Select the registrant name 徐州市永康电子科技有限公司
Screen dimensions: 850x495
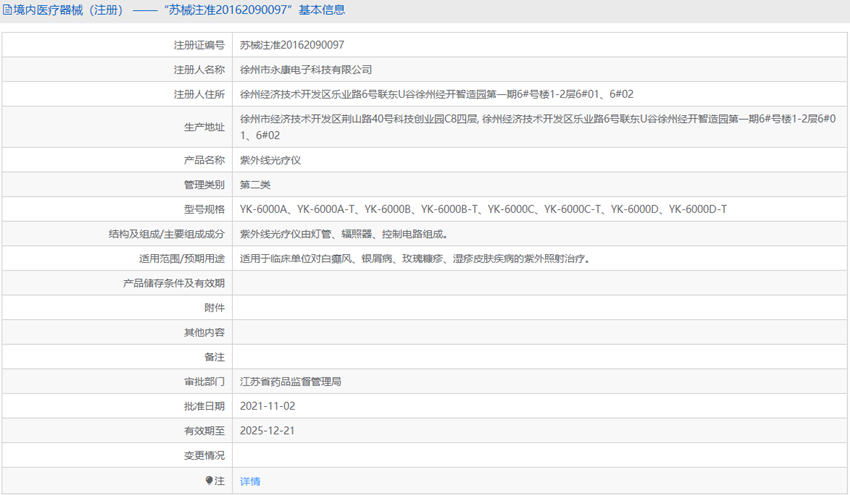pos(306,70)
